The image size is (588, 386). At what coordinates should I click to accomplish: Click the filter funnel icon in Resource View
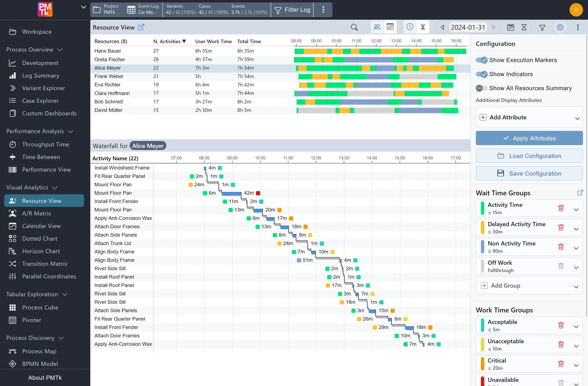point(542,27)
